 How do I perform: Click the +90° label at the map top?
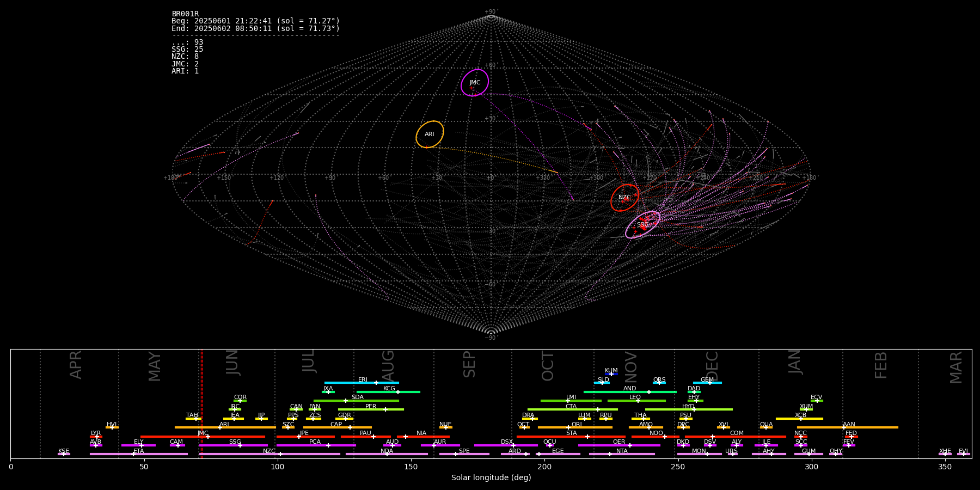[x=491, y=12]
